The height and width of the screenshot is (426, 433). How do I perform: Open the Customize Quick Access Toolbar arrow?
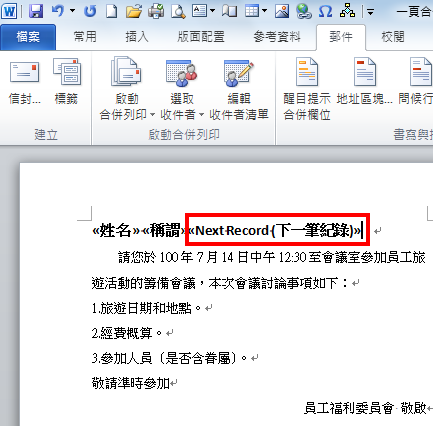(x=370, y=12)
